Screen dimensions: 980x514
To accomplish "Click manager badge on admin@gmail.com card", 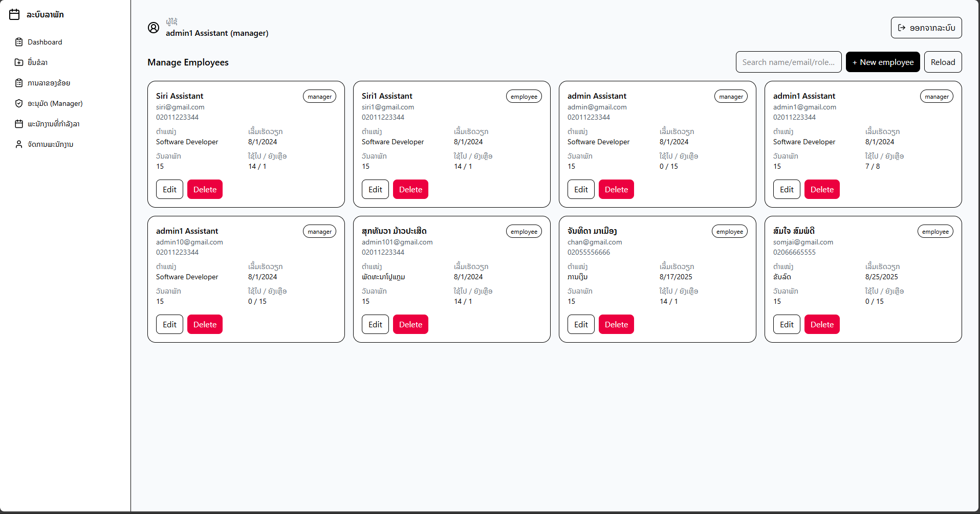I will pyautogui.click(x=730, y=97).
